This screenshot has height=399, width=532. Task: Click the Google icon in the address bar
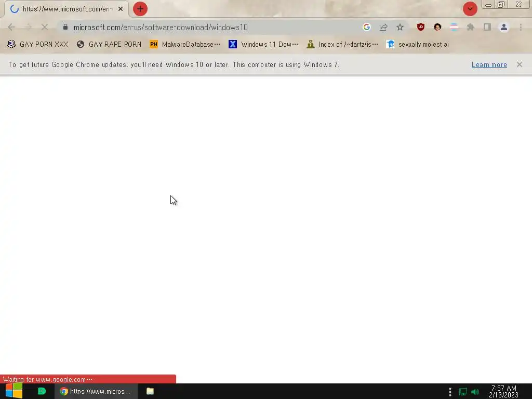(366, 27)
